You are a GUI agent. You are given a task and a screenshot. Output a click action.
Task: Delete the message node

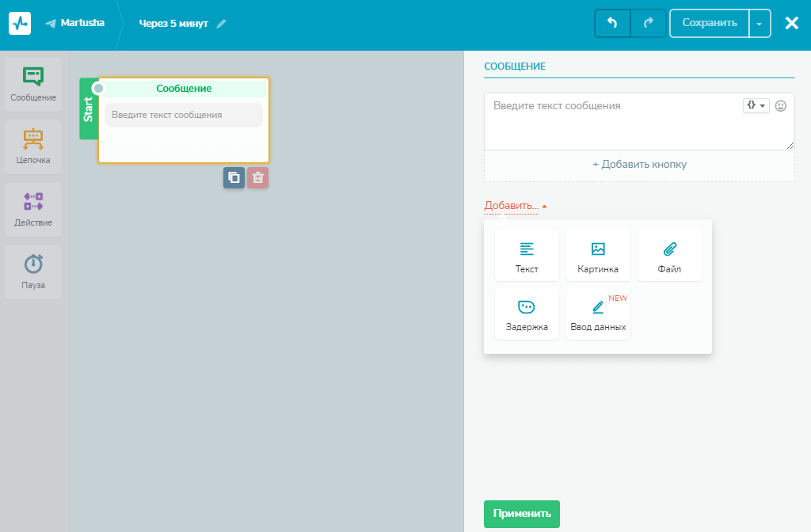click(x=257, y=178)
